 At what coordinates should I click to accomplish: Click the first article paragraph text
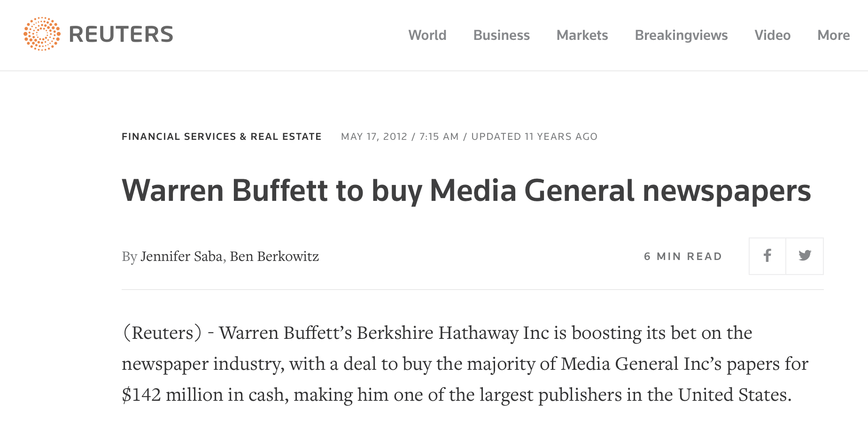tap(465, 364)
